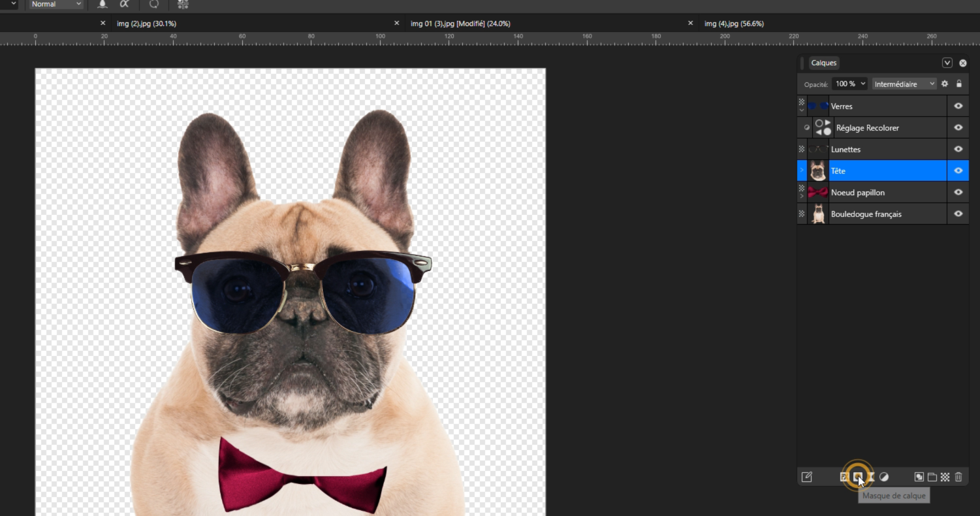Switch to the img (4).jpg tab

point(734,24)
